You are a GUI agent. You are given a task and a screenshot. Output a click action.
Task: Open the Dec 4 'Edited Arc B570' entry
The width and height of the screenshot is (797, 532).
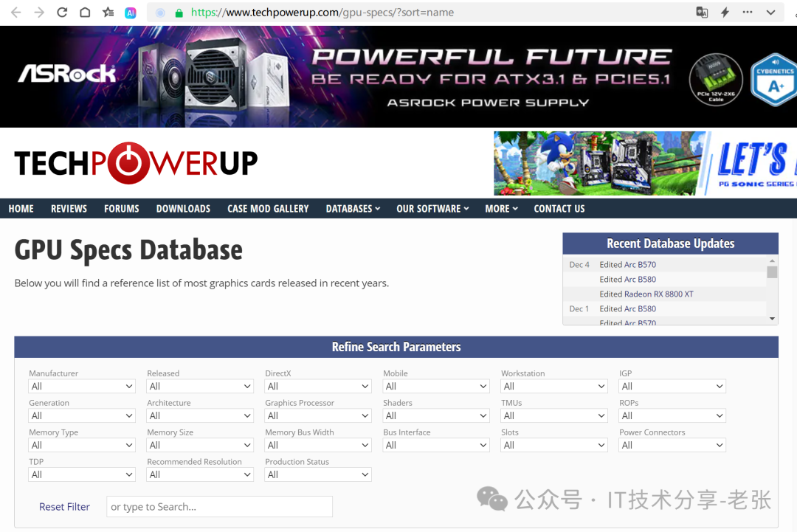click(x=627, y=265)
